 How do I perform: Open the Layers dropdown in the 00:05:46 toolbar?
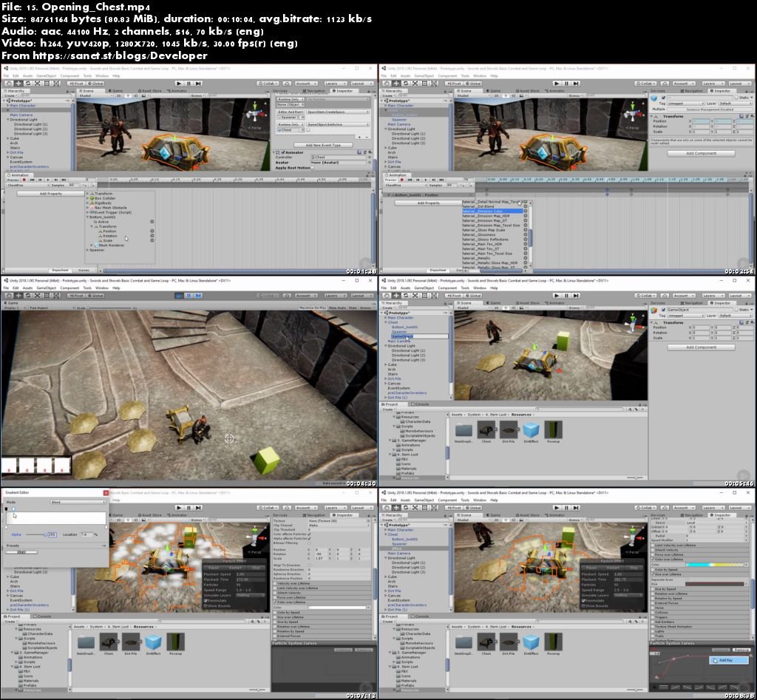[x=712, y=296]
